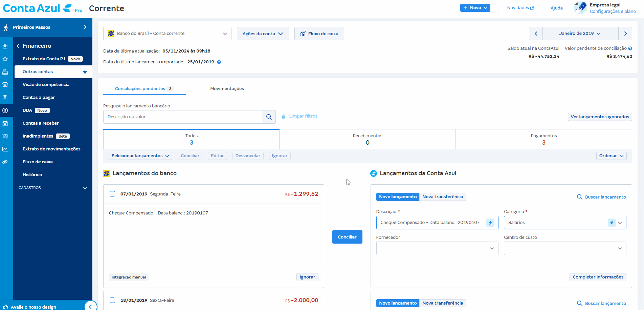
Task: Click the Descrição ou valor search field
Action: pos(183,117)
